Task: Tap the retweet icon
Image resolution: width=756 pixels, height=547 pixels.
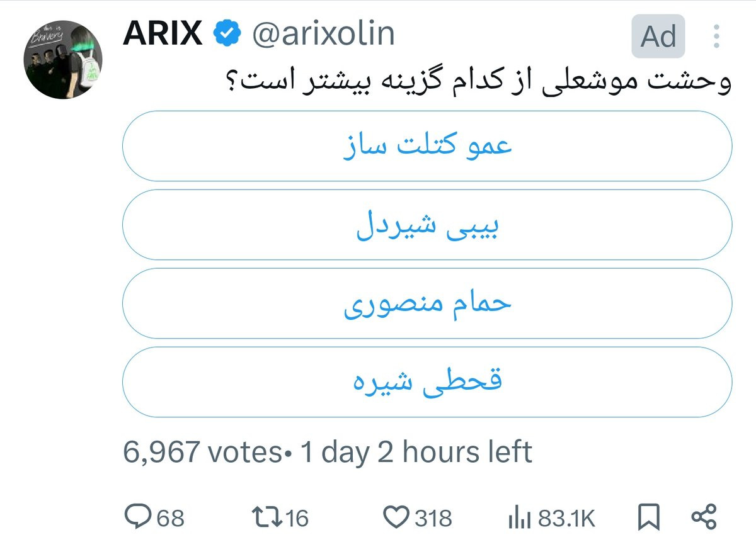Action: [x=265, y=517]
